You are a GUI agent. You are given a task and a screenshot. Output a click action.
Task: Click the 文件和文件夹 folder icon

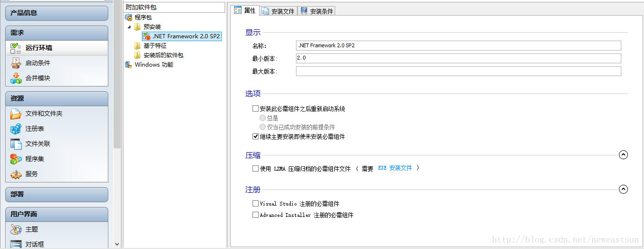(16, 113)
